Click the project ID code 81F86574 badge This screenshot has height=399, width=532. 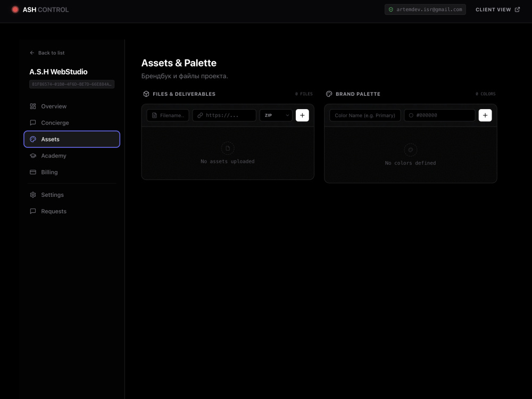tap(72, 84)
